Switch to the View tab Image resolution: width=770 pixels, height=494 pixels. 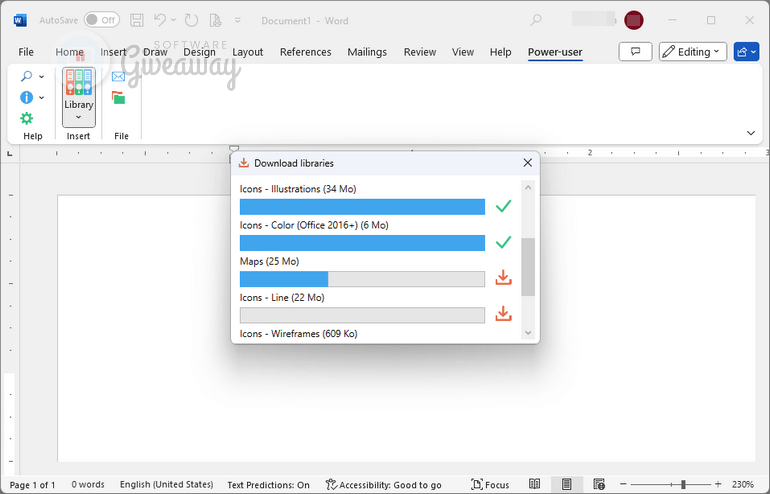click(x=463, y=52)
